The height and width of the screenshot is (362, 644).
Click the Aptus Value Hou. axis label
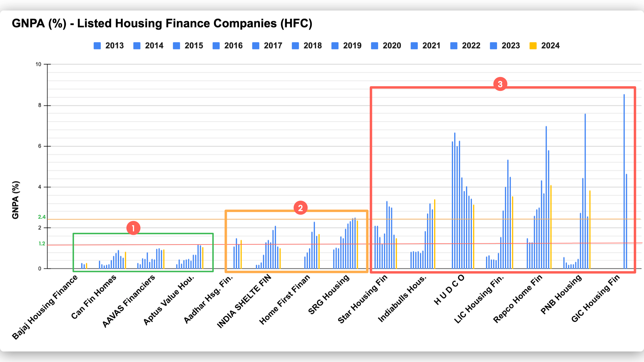coord(169,300)
